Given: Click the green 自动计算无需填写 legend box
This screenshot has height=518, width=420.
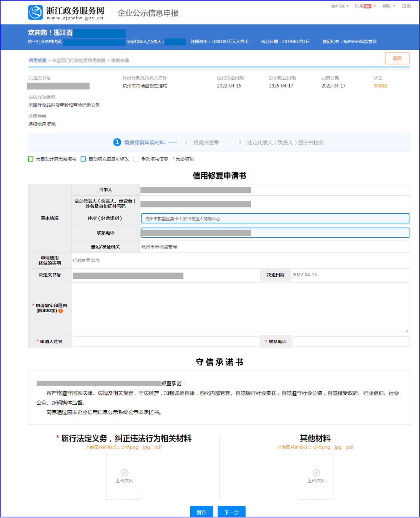Looking at the screenshot, I should tap(31, 159).
